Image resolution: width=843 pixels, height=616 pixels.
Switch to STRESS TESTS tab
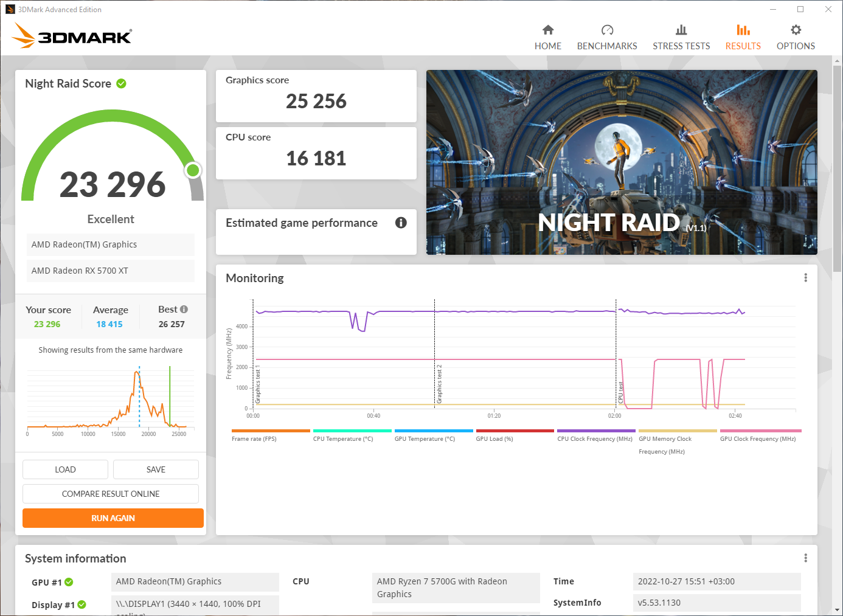point(681,46)
